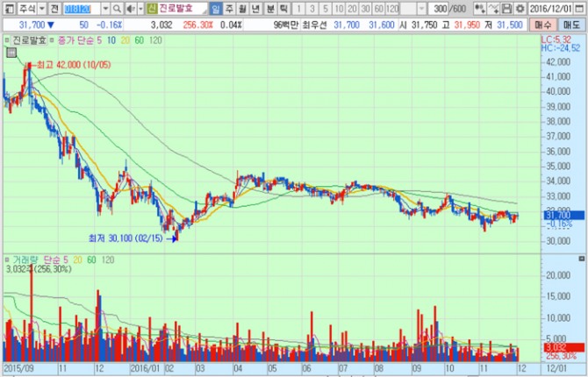Click the window layout icon at top-left
588x377 pixels.
[x=8, y=8]
